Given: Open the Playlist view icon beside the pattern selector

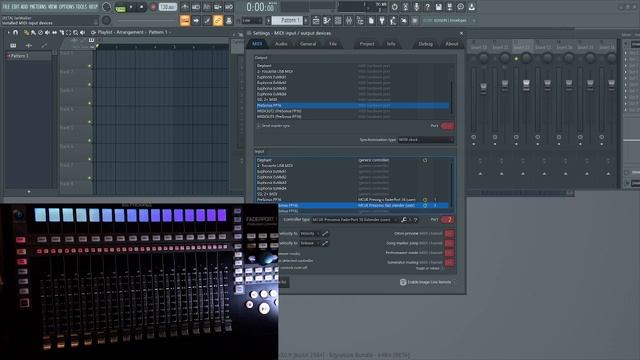Looking at the screenshot, I should pyautogui.click(x=316, y=20).
